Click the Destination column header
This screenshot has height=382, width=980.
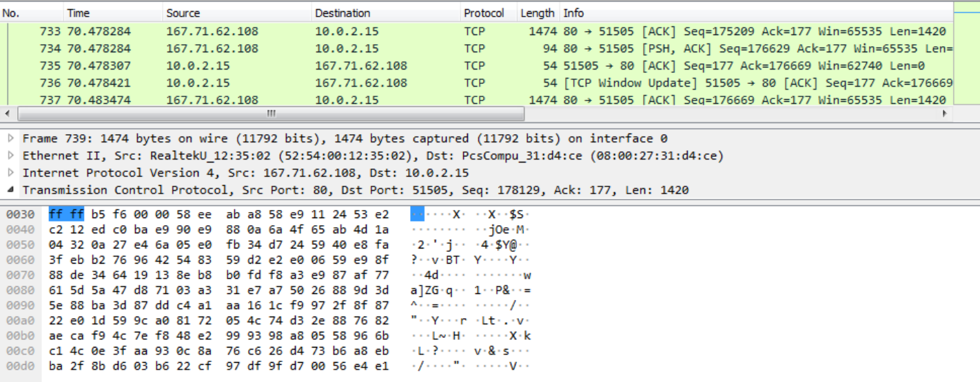pyautogui.click(x=385, y=13)
